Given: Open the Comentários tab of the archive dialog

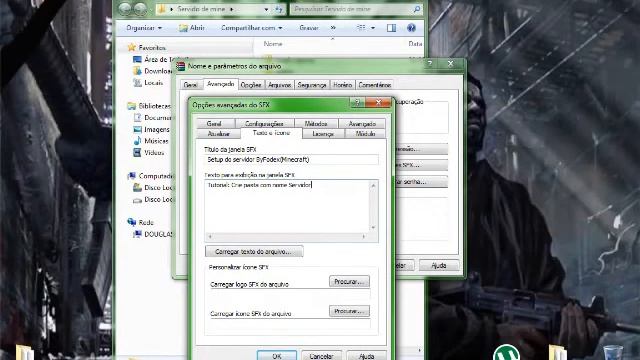Looking at the screenshot, I should (375, 85).
